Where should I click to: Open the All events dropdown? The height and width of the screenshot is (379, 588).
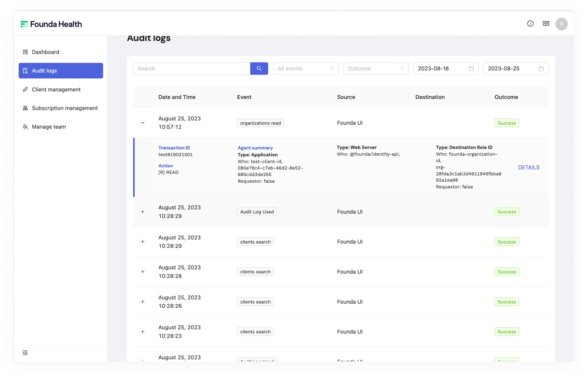[305, 68]
